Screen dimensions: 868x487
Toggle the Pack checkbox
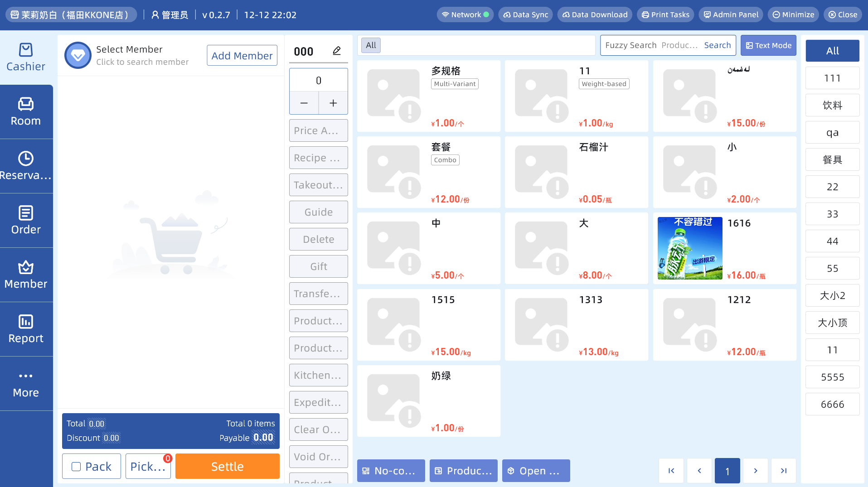point(76,467)
